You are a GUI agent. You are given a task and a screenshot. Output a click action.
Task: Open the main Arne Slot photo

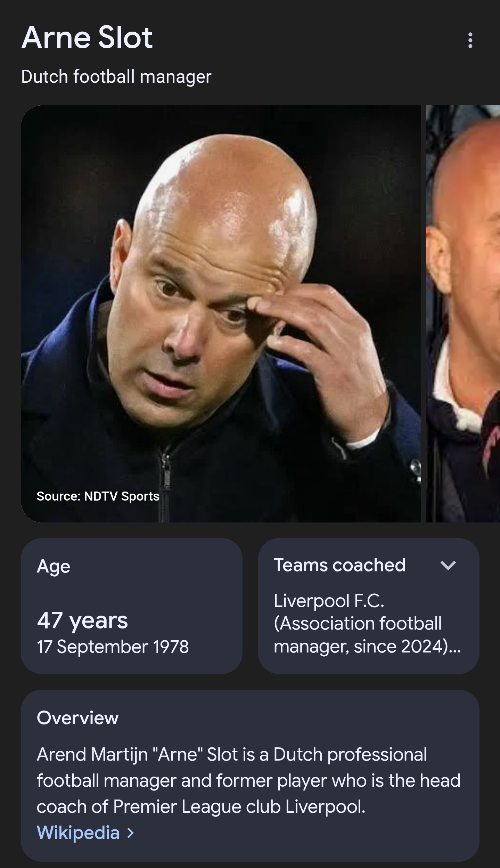click(x=221, y=314)
